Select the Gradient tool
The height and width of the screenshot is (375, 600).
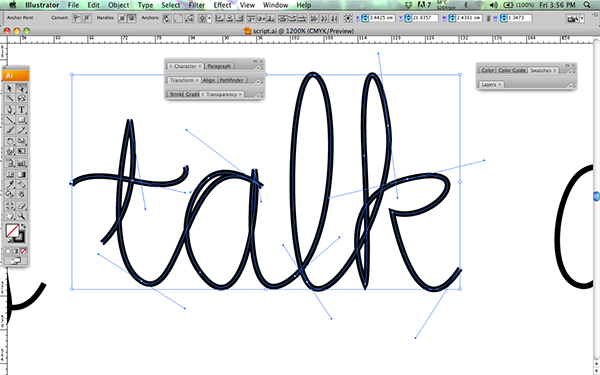point(22,174)
